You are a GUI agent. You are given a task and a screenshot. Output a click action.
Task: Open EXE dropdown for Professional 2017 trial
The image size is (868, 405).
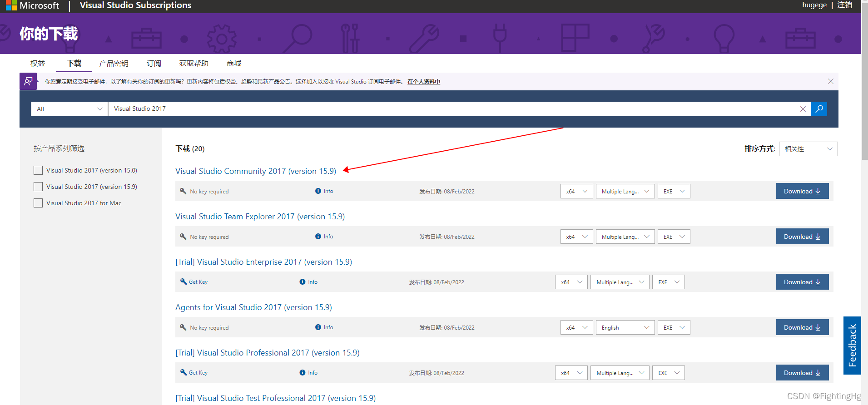(x=669, y=373)
